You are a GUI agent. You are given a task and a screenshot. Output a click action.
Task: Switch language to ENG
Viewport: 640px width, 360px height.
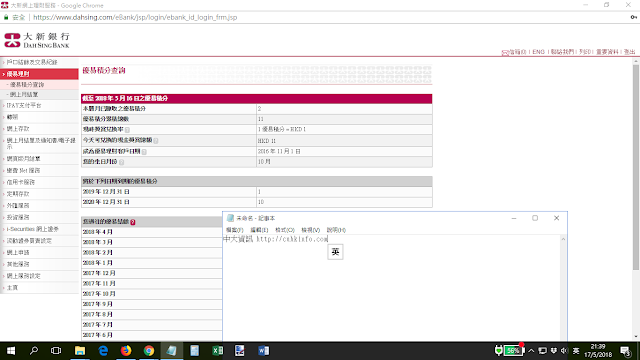538,52
